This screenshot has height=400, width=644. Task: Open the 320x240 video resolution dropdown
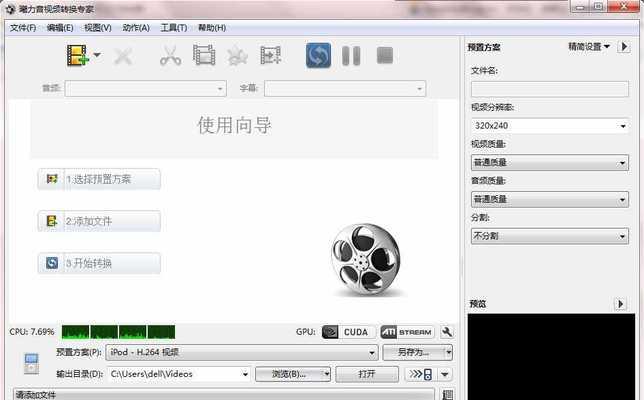550,125
